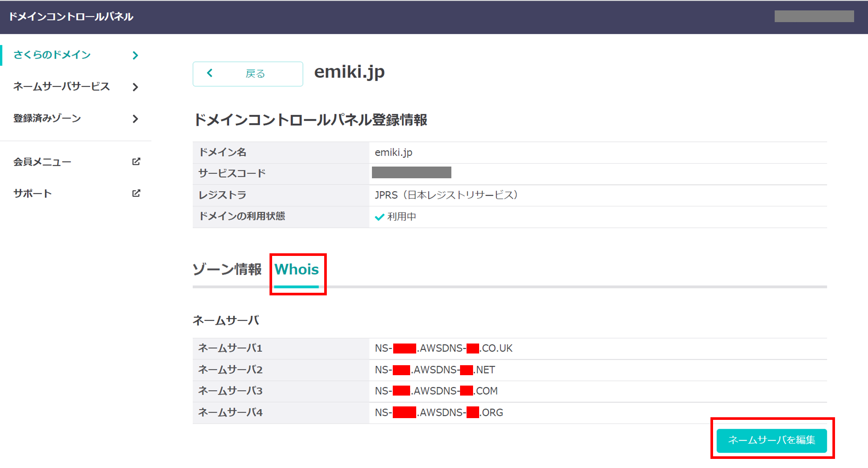
Task: Click the back arrow icon in 戻る
Action: tap(210, 73)
